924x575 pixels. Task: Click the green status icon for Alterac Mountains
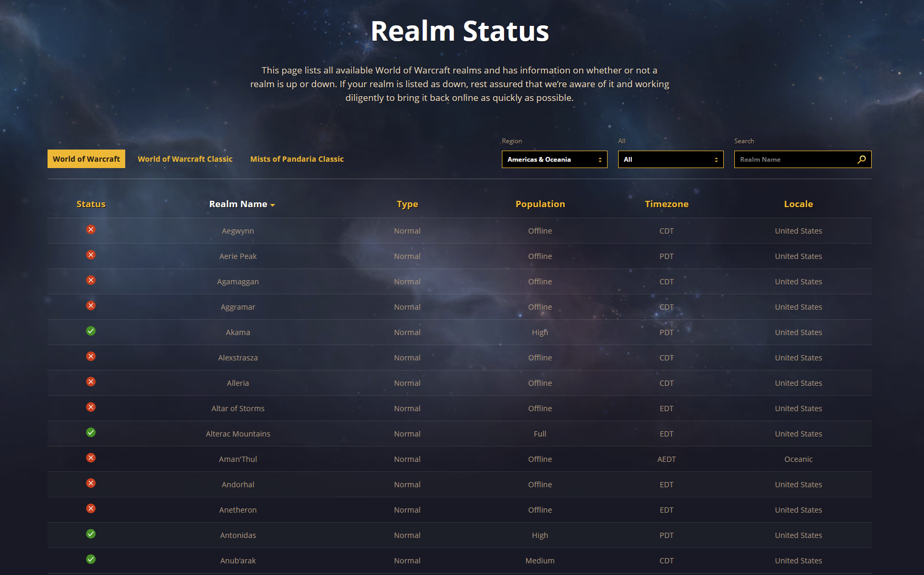coord(91,432)
